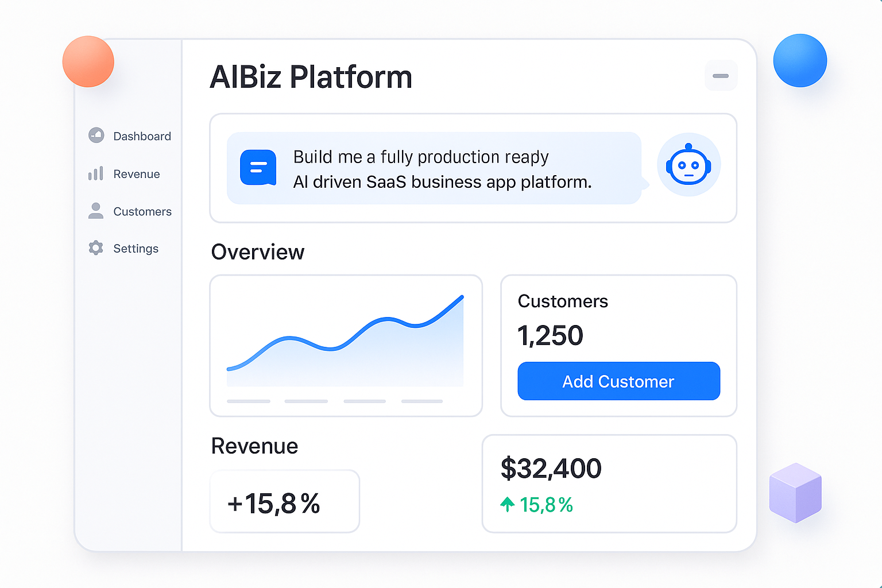Select the Dashboard icon in the sidebar
This screenshot has height=588, width=882.
96,136
